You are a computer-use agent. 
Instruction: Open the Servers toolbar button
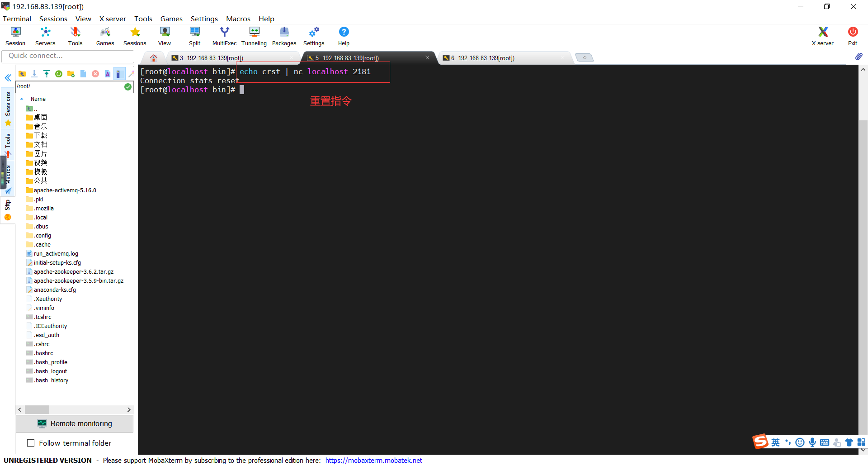45,36
